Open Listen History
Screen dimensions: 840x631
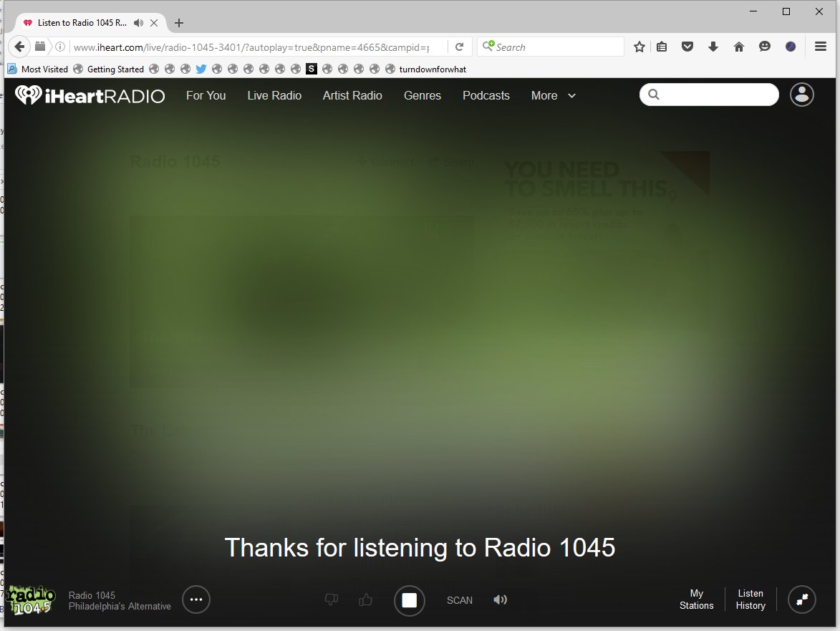point(750,599)
